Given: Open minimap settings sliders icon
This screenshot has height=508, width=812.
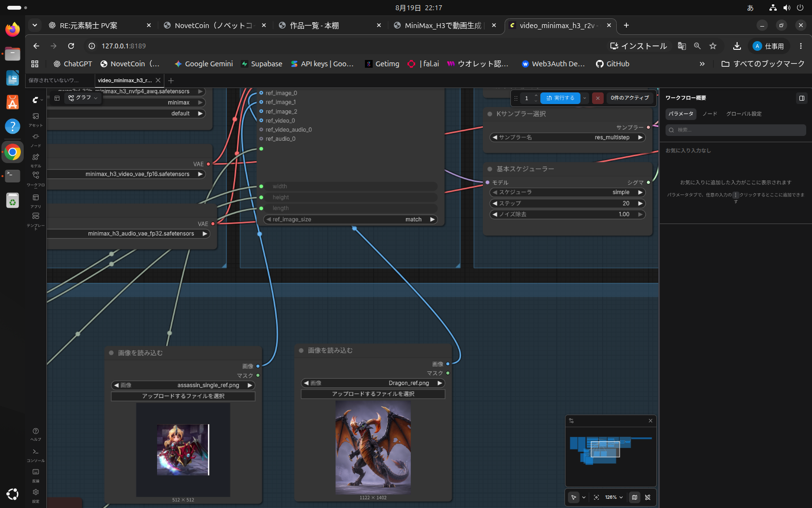Looking at the screenshot, I should [x=571, y=421].
